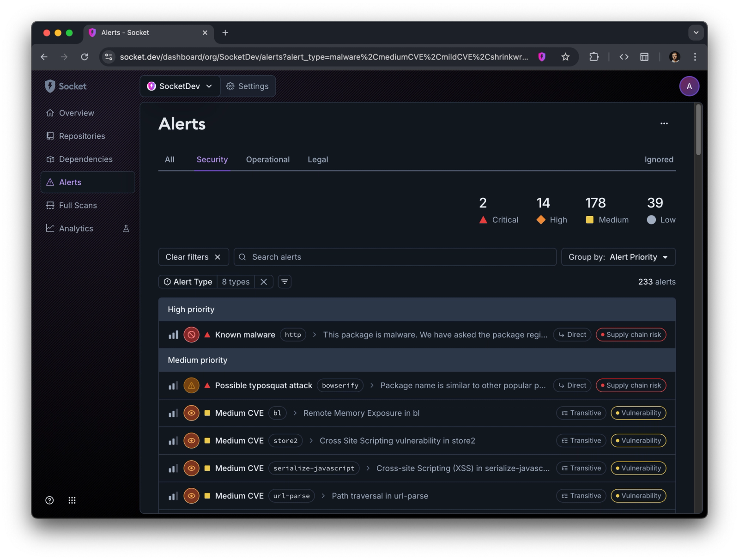Toggle the eye icon on store2 CVE row
This screenshot has height=560, width=739.
pyautogui.click(x=191, y=441)
